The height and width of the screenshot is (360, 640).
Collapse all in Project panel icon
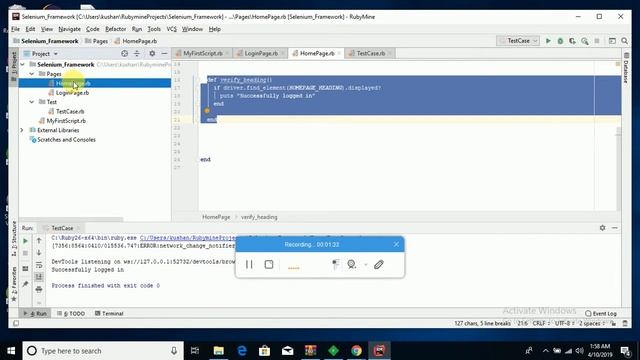[x=137, y=53]
